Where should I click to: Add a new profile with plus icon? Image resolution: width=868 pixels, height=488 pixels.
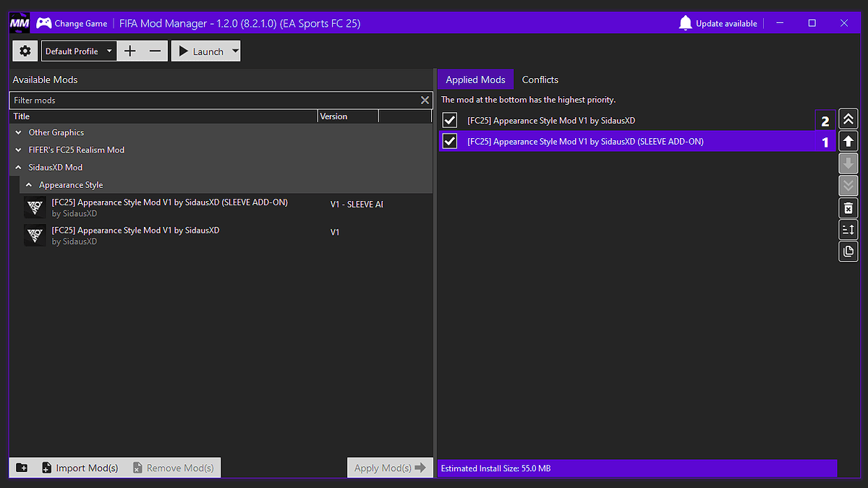point(130,51)
